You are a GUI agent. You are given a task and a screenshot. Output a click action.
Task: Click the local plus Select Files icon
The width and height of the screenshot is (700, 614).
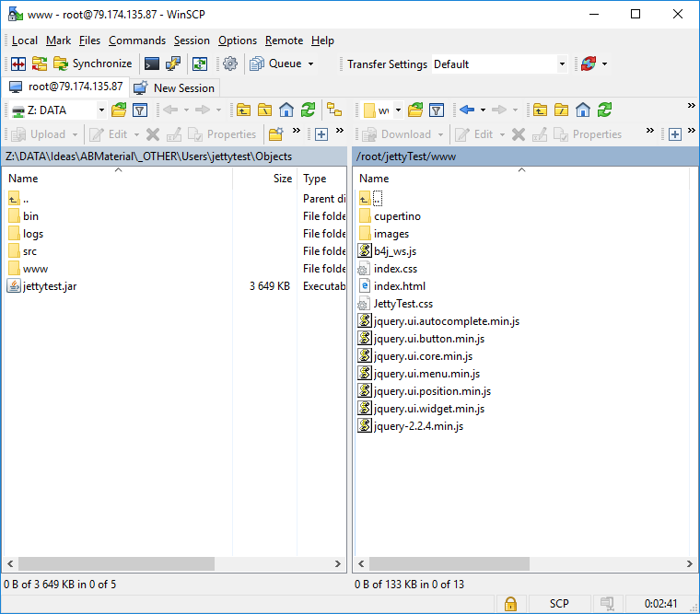[x=321, y=134]
